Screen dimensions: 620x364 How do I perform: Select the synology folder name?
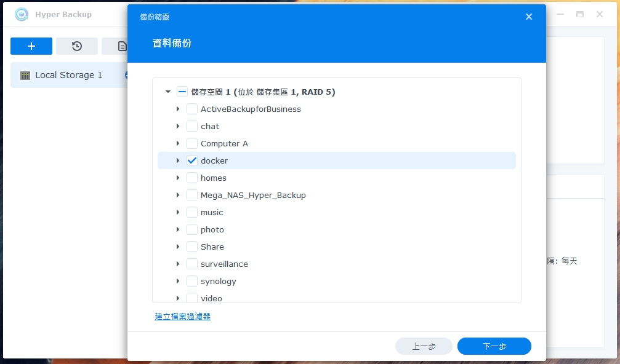(x=219, y=282)
